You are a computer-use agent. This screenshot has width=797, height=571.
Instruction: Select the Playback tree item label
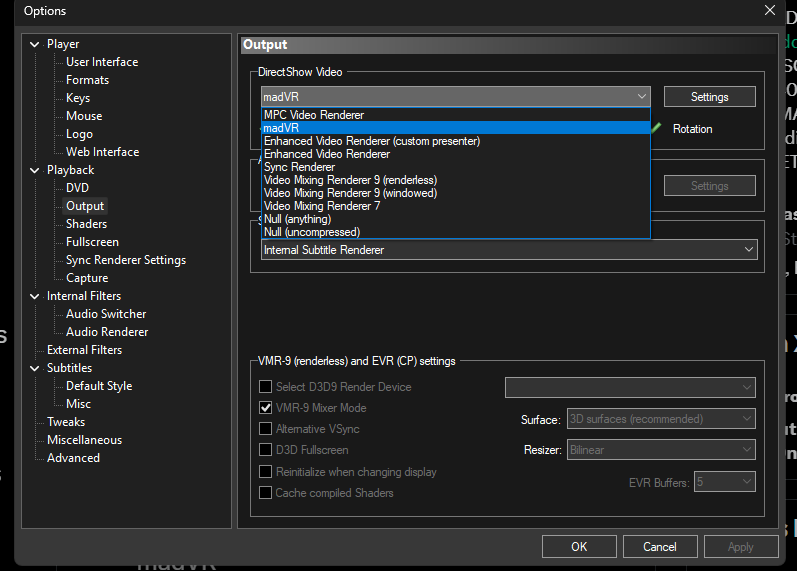(71, 170)
